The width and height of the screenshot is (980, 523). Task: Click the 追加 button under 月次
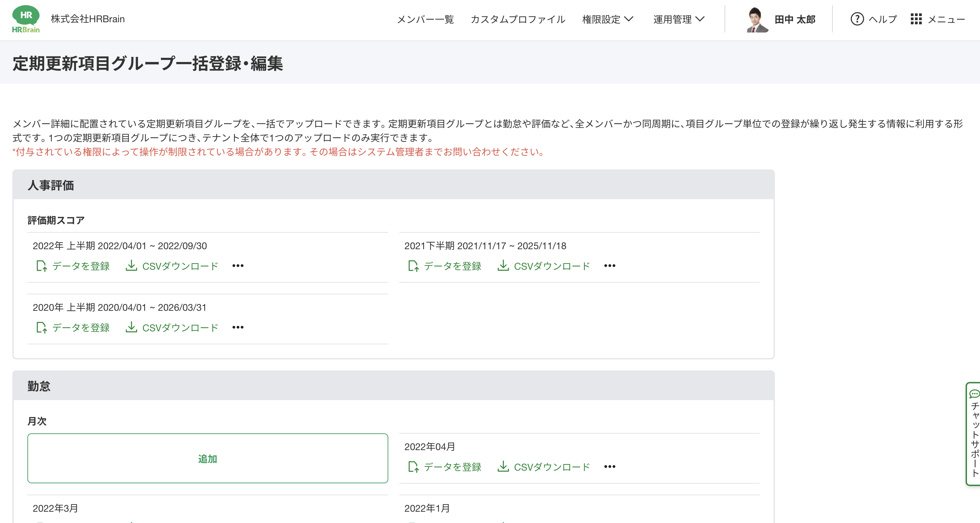tap(208, 458)
